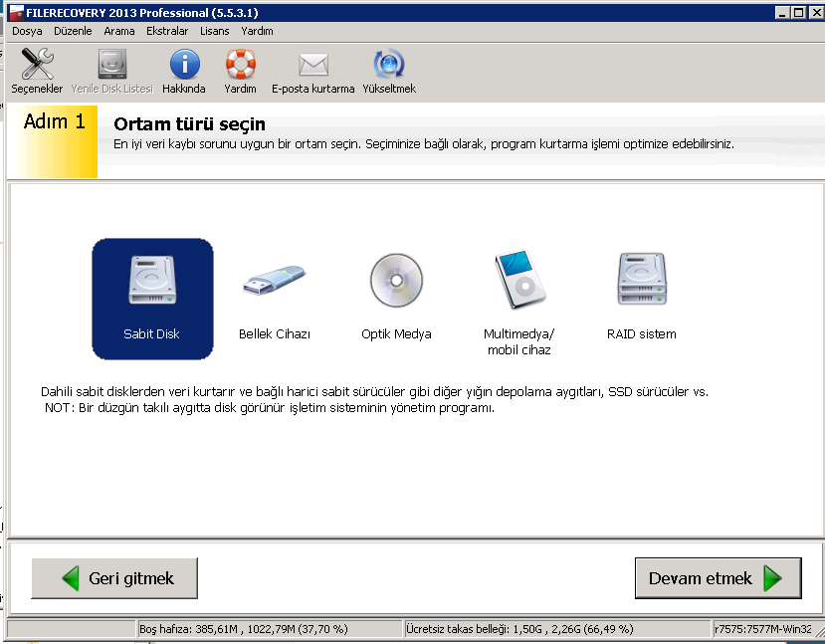Pick the Multimedya/mobil cihaz icon

coord(519,280)
